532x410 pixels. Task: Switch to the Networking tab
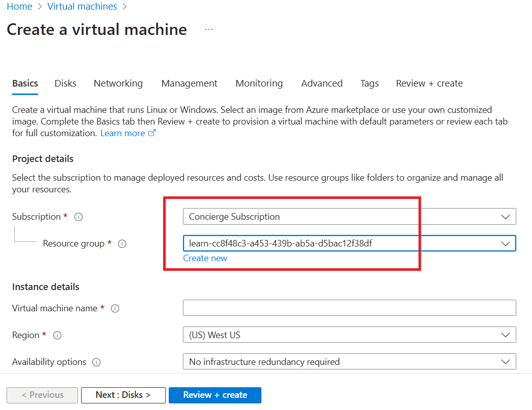coord(118,83)
